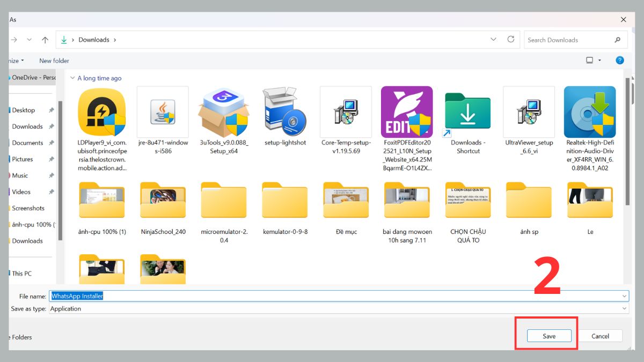This screenshot has width=644, height=362.
Task: Click the Search Downloads field
Action: coord(569,40)
